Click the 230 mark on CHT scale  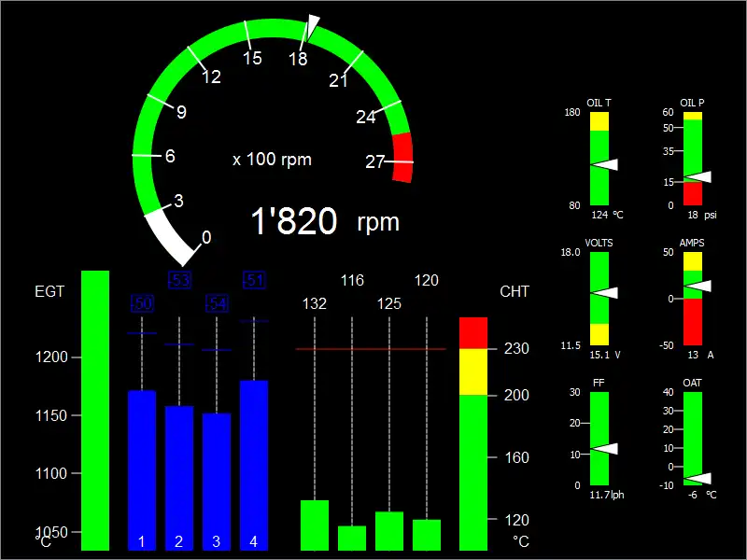point(516,348)
